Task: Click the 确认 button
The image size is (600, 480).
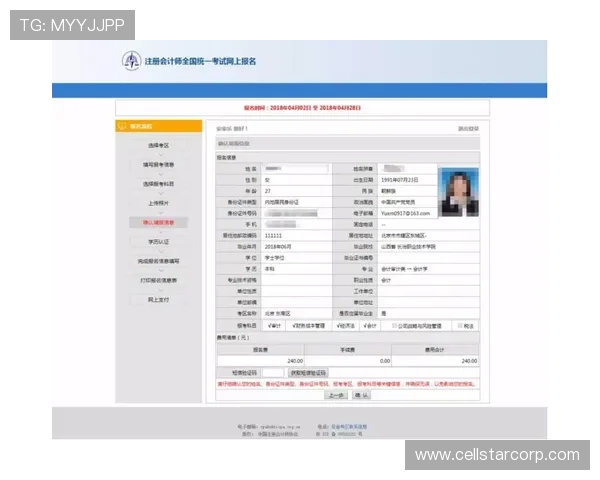Action: (361, 394)
